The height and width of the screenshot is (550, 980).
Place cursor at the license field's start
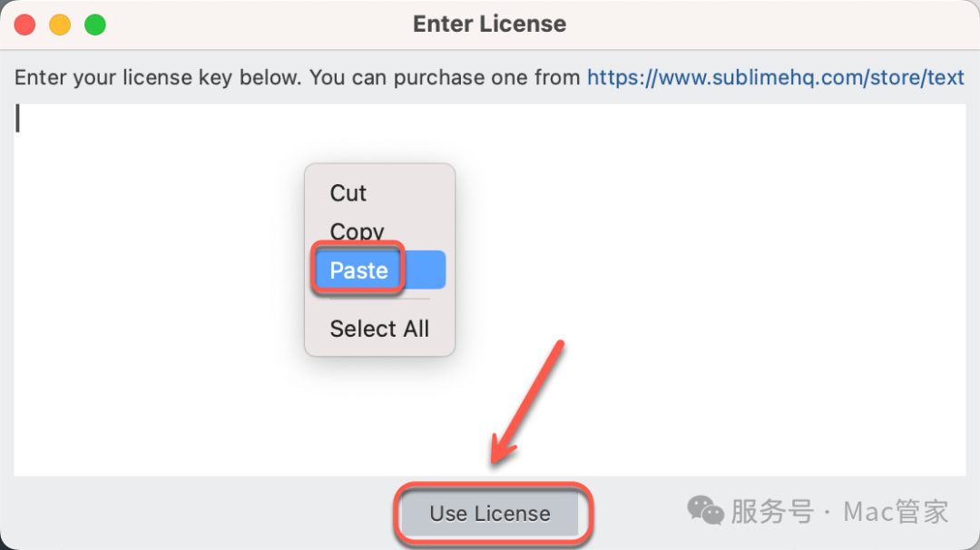[18, 120]
